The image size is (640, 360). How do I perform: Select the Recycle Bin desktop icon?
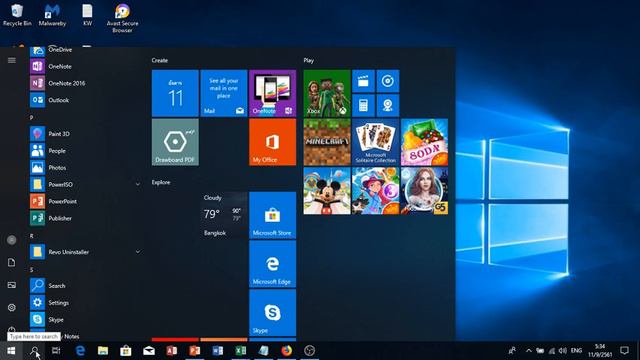coord(17,15)
